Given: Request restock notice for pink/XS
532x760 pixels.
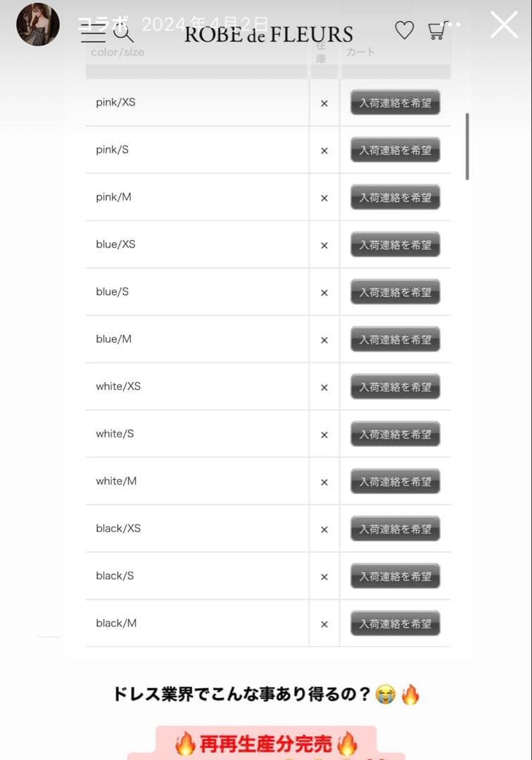Looking at the screenshot, I should [395, 103].
